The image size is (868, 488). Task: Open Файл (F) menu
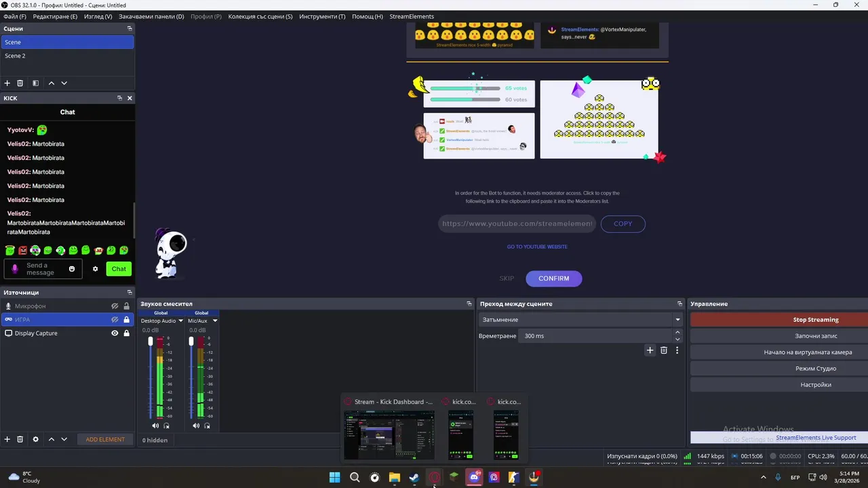[15, 16]
